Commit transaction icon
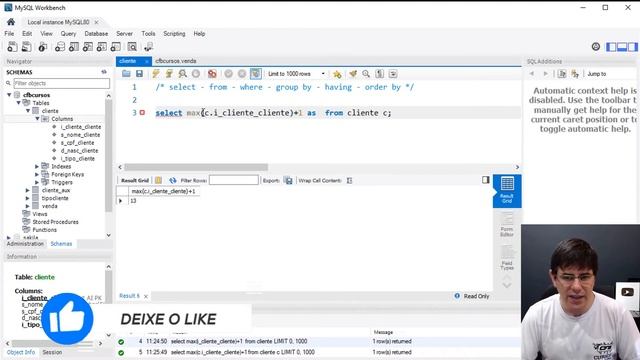The height and width of the screenshot is (360, 640). [x=229, y=74]
